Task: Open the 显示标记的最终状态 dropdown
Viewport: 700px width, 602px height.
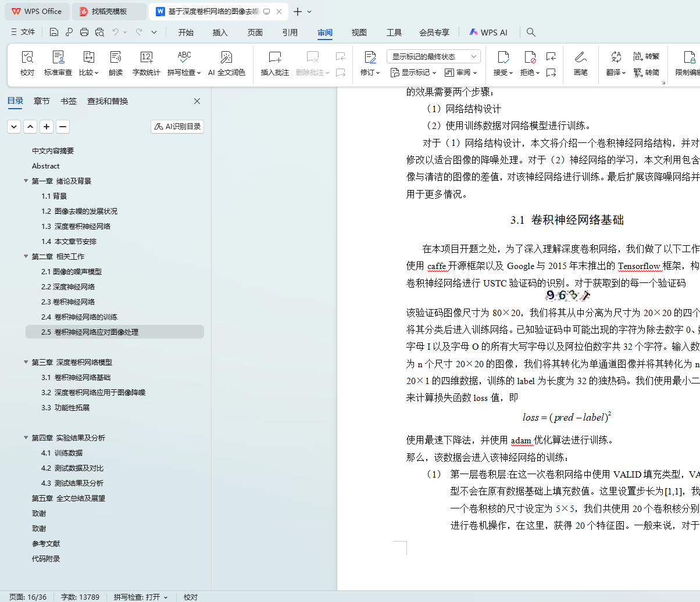Action: pyautogui.click(x=434, y=56)
